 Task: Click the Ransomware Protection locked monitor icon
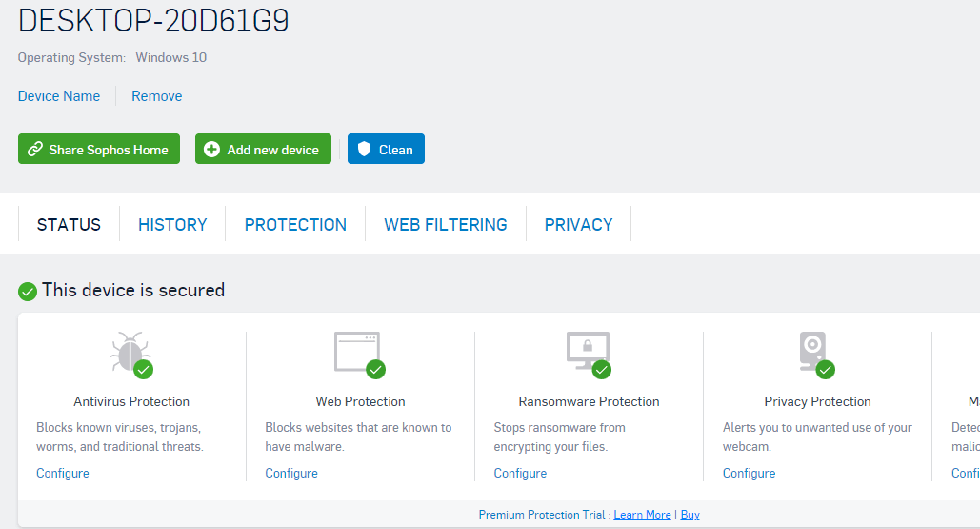pos(589,354)
